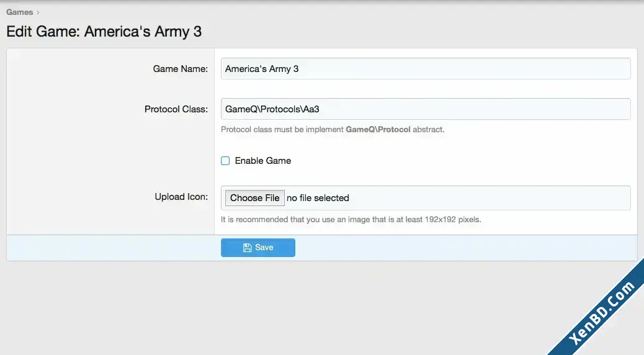Click inside the upload icon file field
The image size is (644, 355).
tap(426, 198)
